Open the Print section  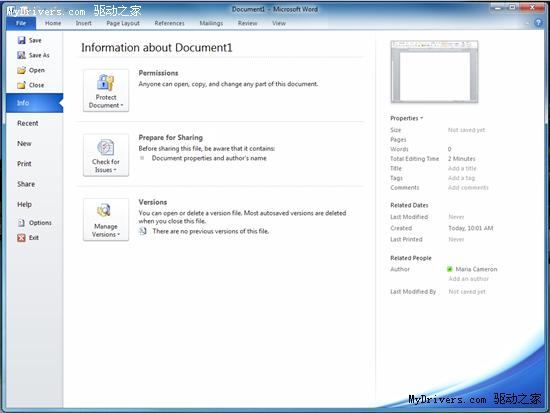click(x=24, y=164)
